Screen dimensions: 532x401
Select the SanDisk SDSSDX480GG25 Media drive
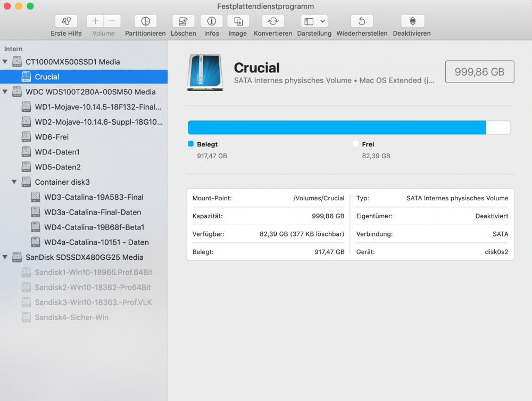[84, 257]
